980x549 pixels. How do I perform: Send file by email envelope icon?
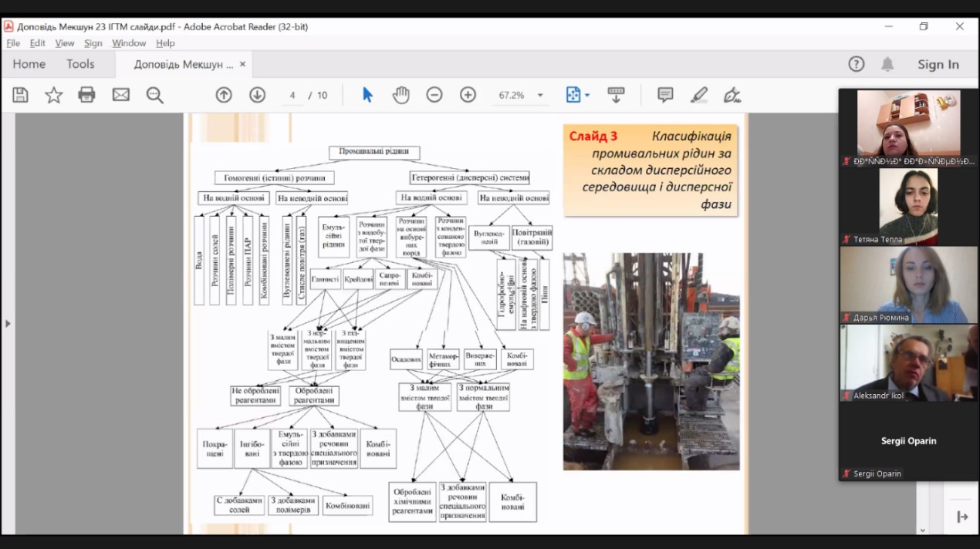pyautogui.click(x=121, y=95)
